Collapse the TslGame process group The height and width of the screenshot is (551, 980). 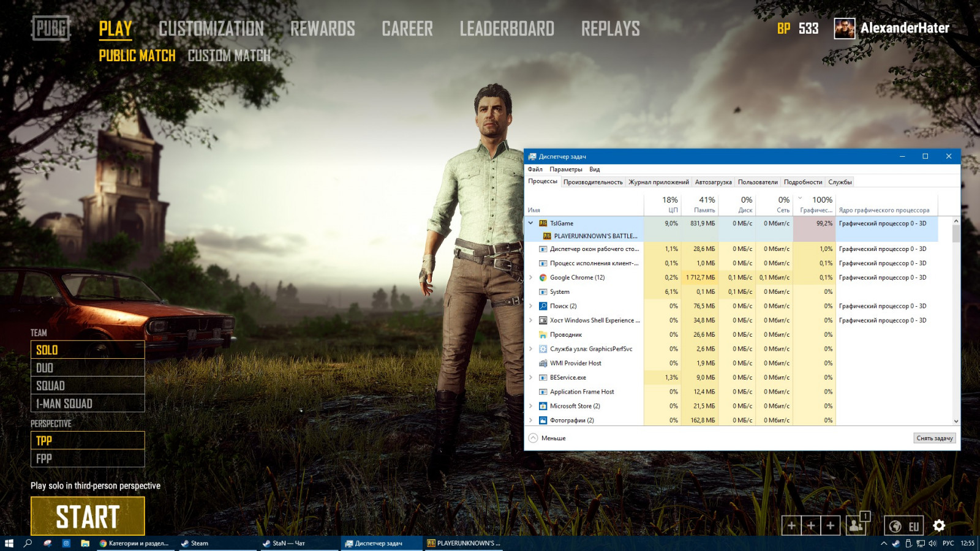pyautogui.click(x=531, y=223)
